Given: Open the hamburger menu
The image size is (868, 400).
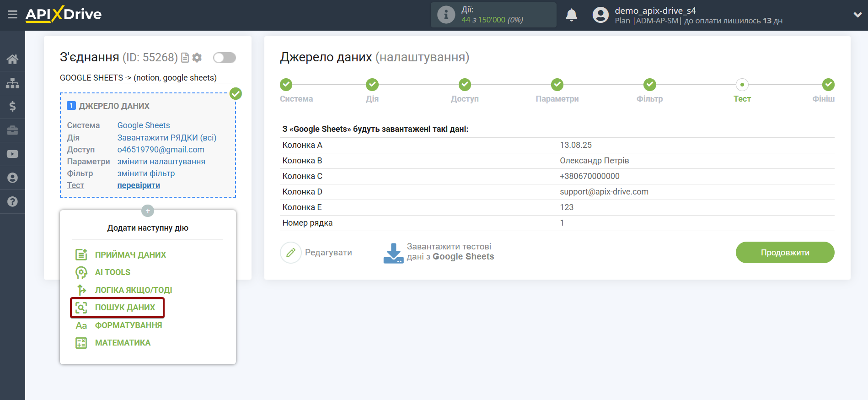Looking at the screenshot, I should tap(12, 15).
